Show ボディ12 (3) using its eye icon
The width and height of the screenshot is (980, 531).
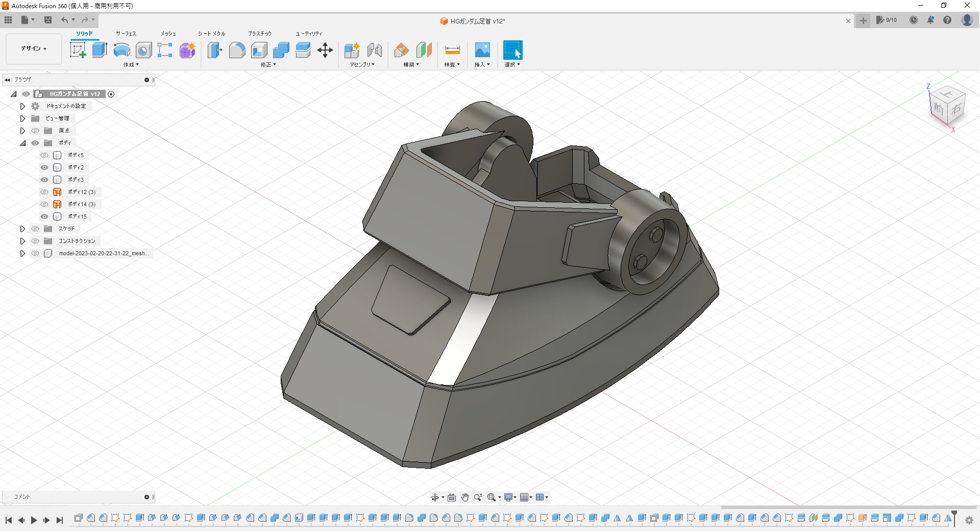[44, 192]
